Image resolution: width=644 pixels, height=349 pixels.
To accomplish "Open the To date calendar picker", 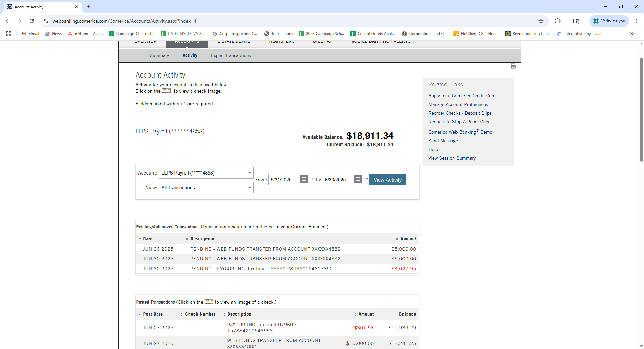I will tap(358, 179).
